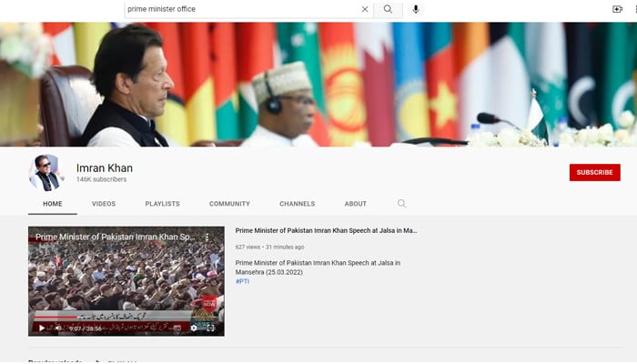The image size is (637, 364).
Task: Open Imran Khan channel avatar
Action: tap(45, 172)
